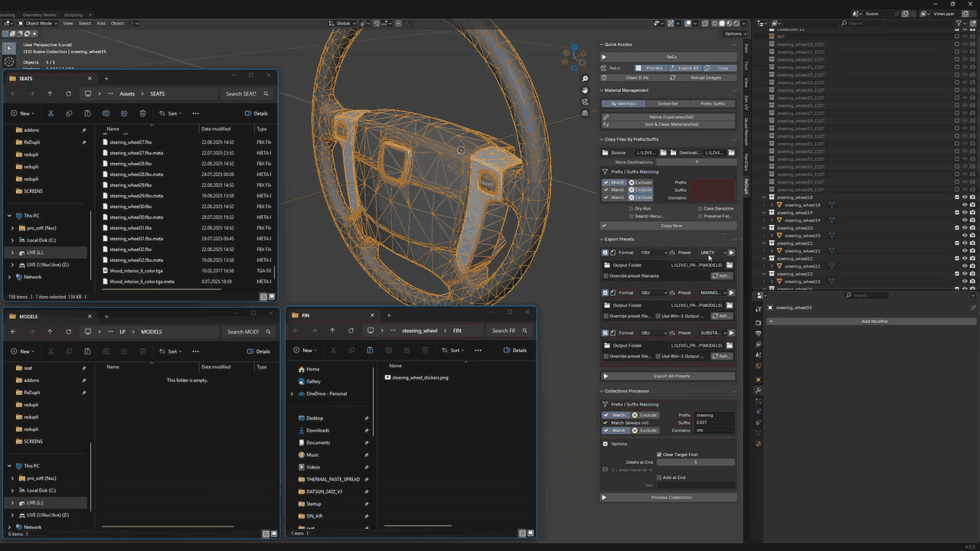Select steering_wheel30.fbx in SEATS file list
This screenshot has height=551, width=980.
tap(130, 207)
